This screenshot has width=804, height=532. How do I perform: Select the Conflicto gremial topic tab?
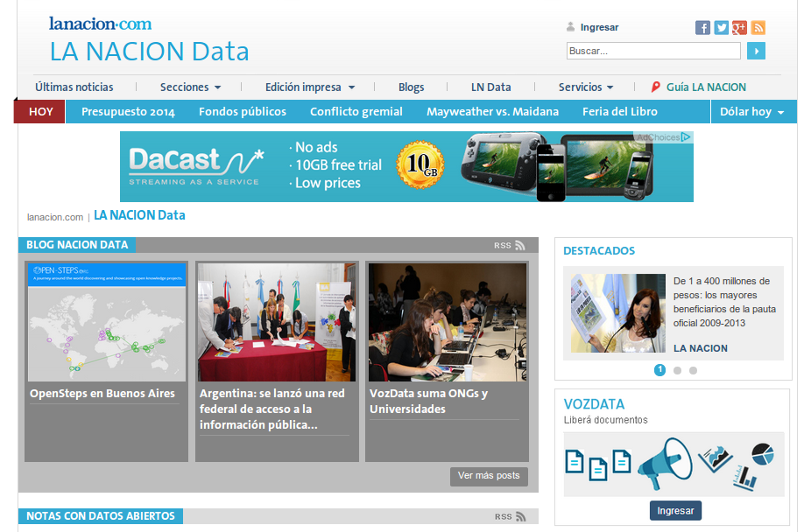356,112
